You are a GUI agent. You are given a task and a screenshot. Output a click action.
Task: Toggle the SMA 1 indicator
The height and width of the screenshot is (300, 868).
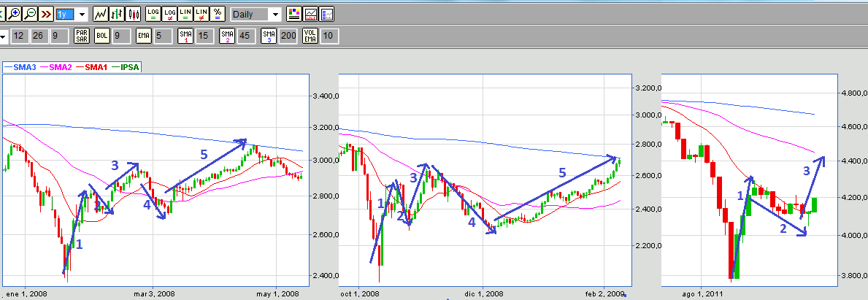click(186, 36)
